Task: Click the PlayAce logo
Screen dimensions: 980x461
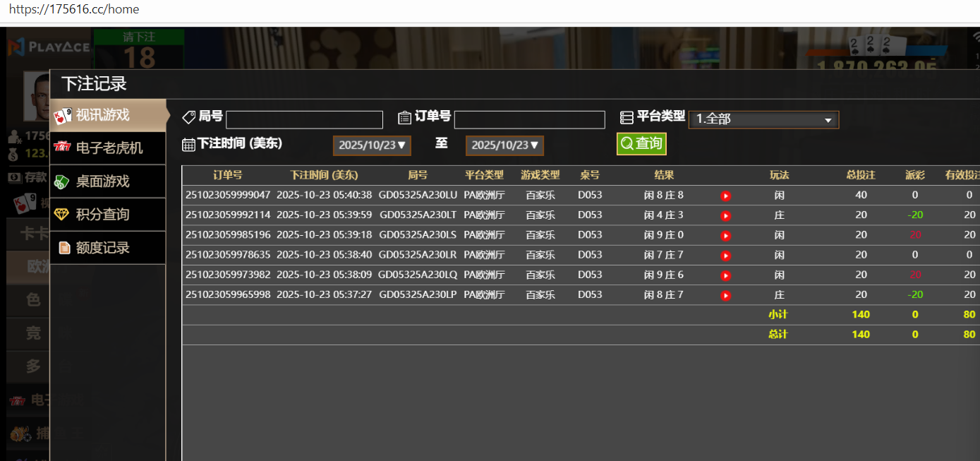Action: click(49, 47)
